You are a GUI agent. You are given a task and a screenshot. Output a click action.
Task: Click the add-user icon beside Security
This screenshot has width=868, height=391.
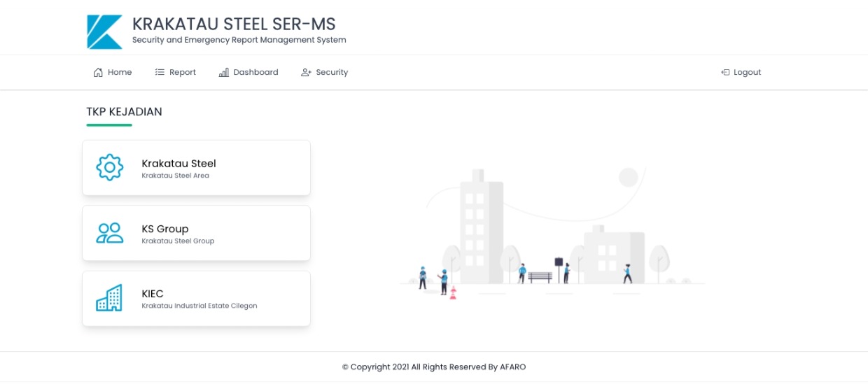point(306,72)
